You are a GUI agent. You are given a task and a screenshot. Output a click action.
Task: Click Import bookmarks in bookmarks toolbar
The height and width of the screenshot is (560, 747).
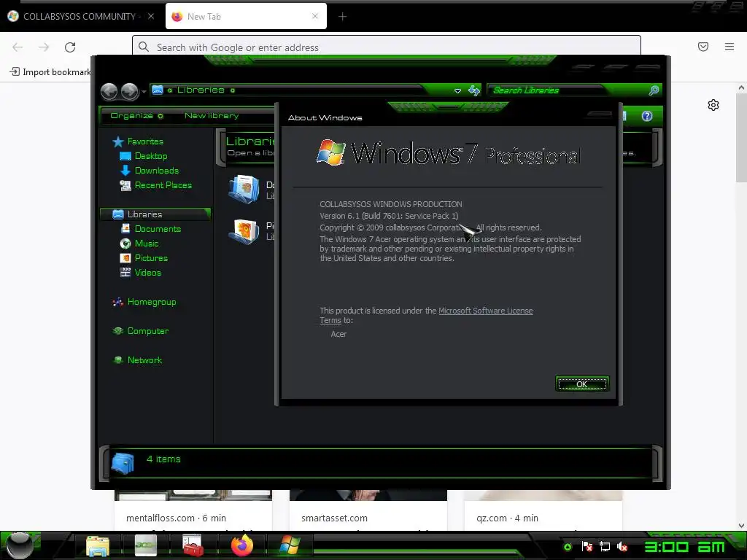click(50, 72)
